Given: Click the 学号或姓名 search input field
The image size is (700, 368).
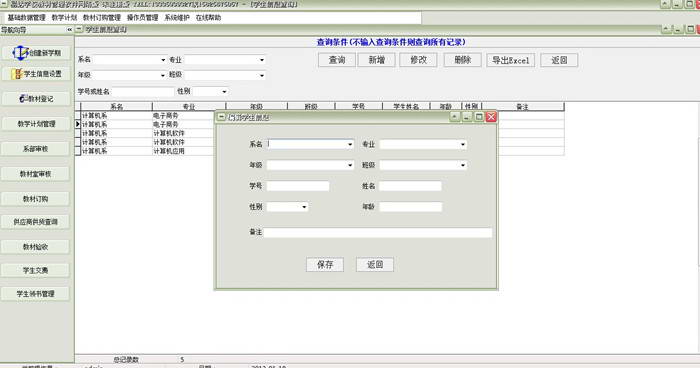Looking at the screenshot, I should pyautogui.click(x=143, y=92).
